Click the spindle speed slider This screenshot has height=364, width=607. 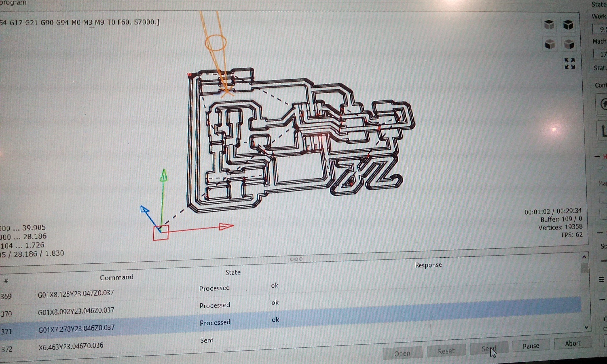[x=604, y=261]
